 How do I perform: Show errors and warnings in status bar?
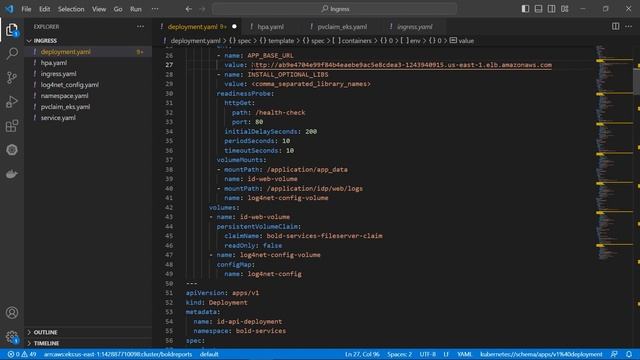point(22,354)
